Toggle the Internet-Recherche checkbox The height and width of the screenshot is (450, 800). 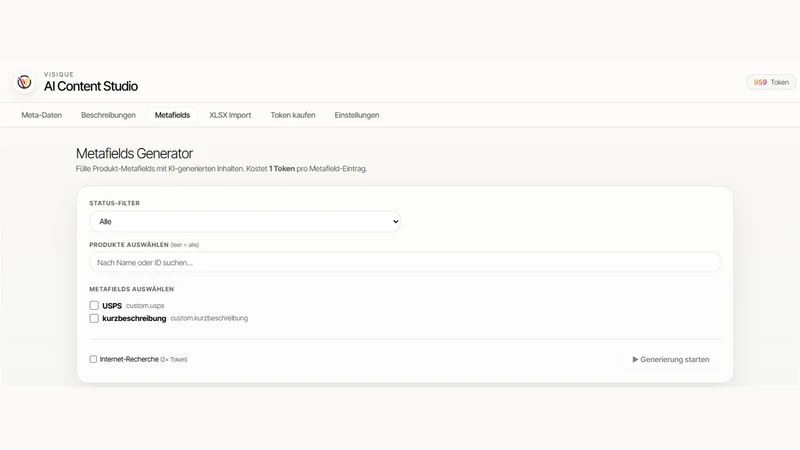93,359
